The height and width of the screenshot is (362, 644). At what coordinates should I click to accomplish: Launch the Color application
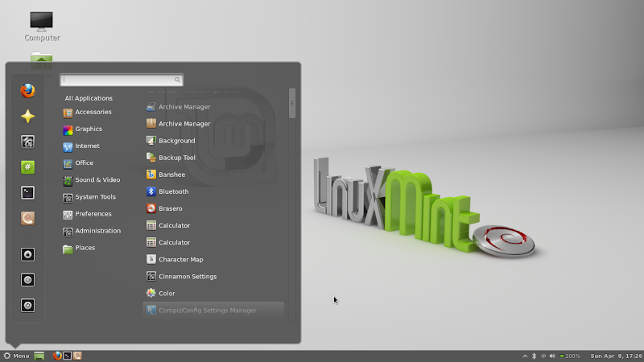point(213,293)
